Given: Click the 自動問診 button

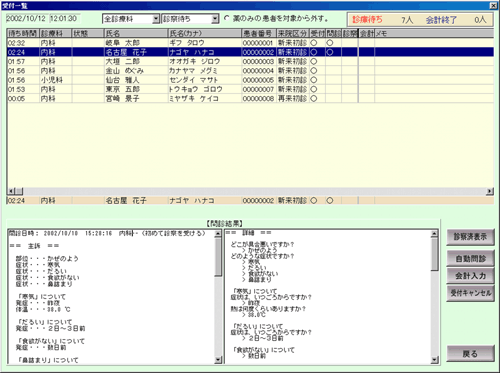Looking at the screenshot, I should [x=470, y=259].
